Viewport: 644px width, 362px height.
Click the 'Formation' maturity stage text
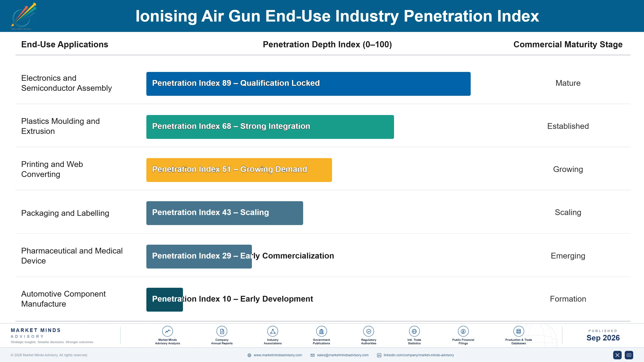(568, 299)
